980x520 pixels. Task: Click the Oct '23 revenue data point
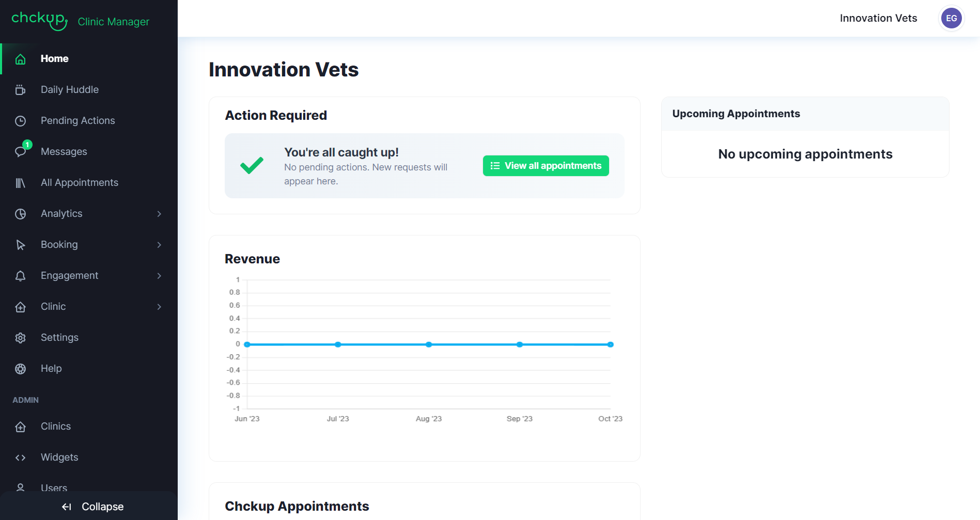pos(610,344)
